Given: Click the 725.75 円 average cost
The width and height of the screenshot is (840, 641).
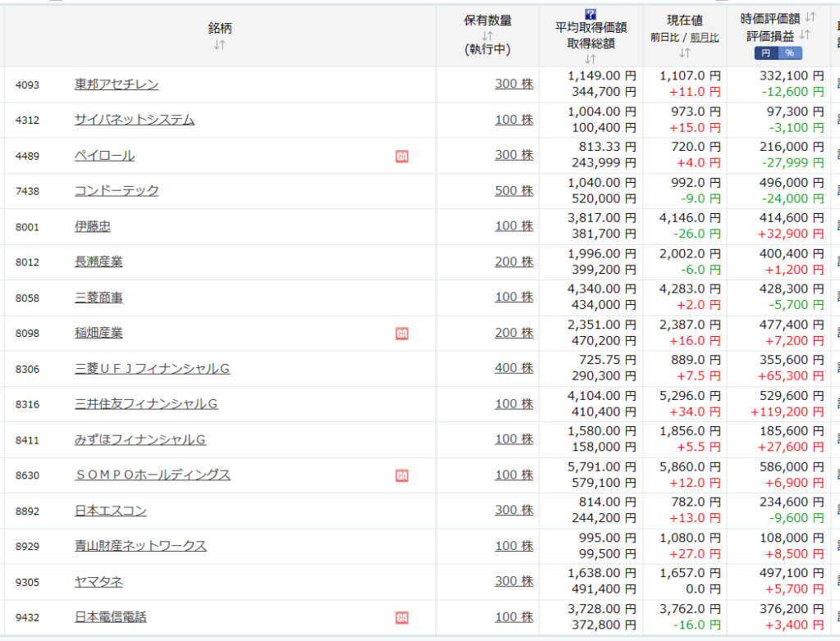Looking at the screenshot, I should (608, 360).
